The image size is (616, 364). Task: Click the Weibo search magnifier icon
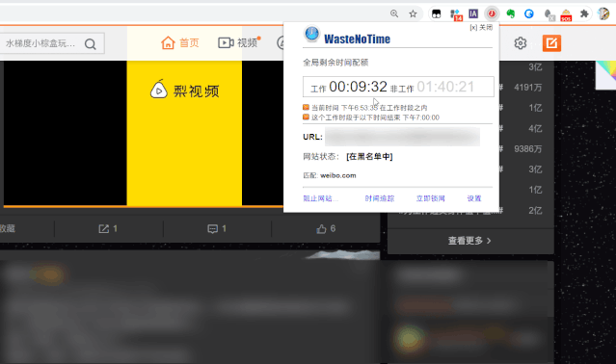[91, 44]
